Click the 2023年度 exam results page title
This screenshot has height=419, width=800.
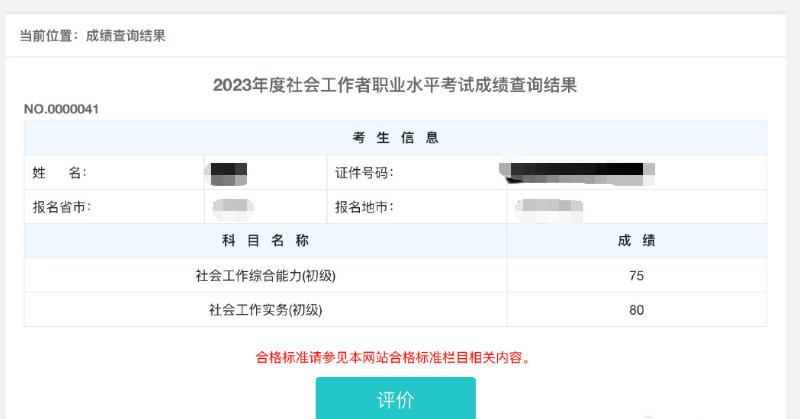pyautogui.click(x=395, y=85)
